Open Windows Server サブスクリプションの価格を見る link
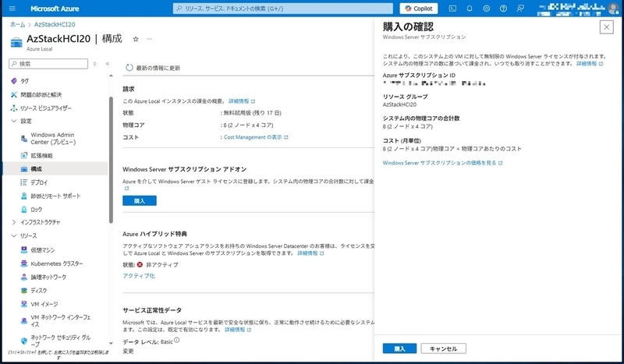The height and width of the screenshot is (364, 624). pyautogui.click(x=442, y=163)
